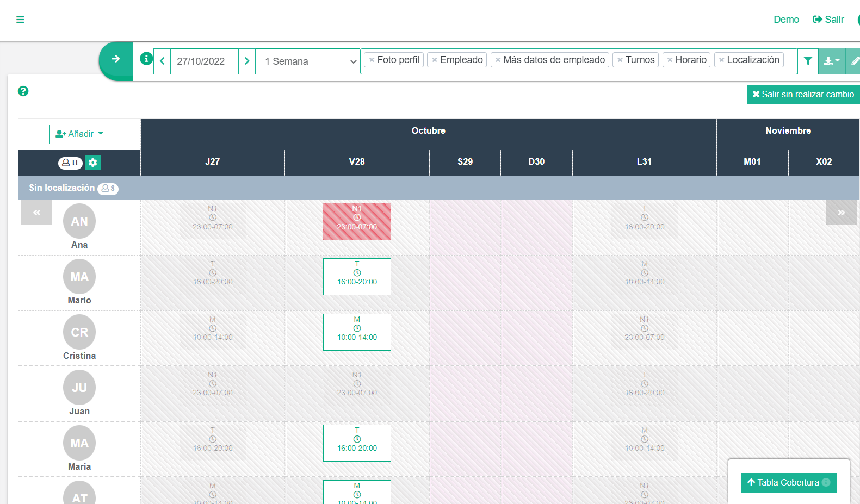
Task: Click the green arrow panel toggle
Action: (x=116, y=59)
